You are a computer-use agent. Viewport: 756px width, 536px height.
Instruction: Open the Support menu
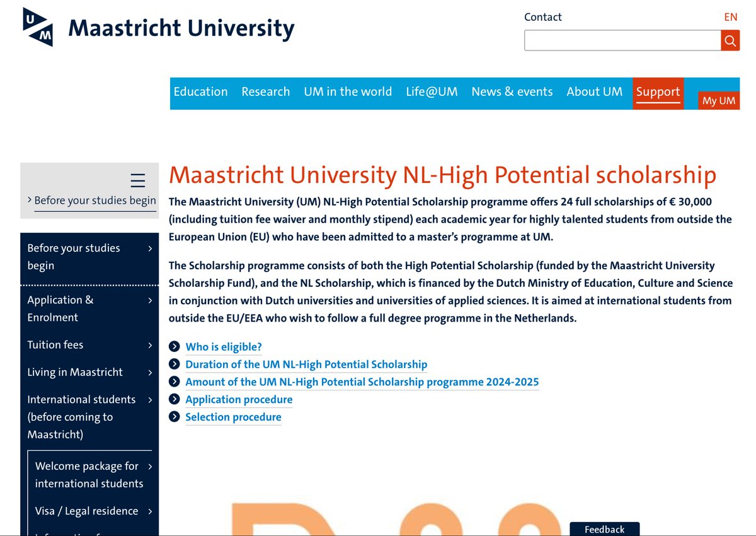[x=658, y=93]
